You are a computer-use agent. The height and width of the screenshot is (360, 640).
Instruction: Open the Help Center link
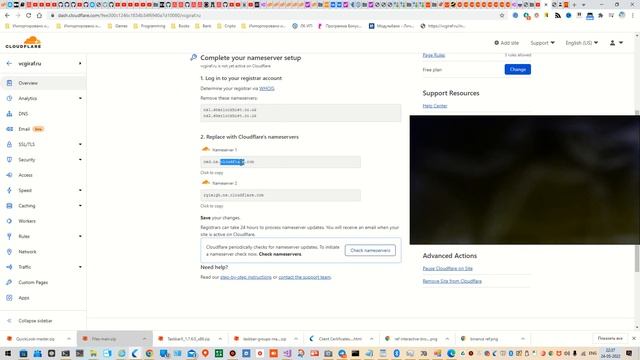pyautogui.click(x=435, y=106)
